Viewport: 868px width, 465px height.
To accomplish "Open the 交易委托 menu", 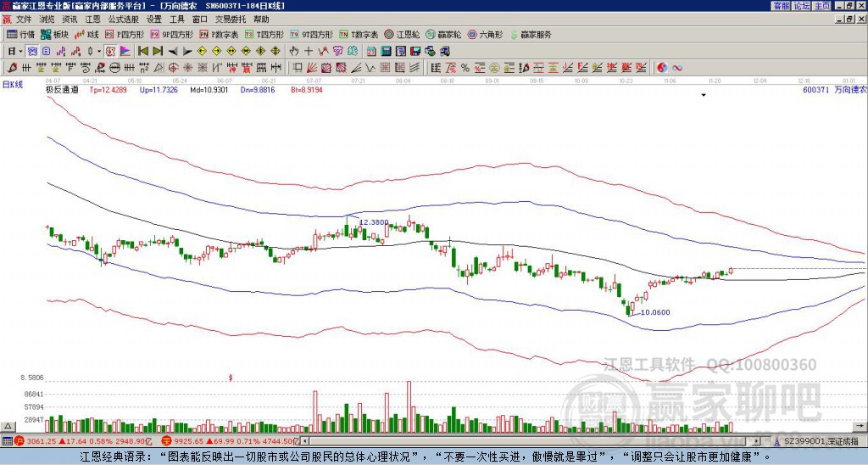I will [231, 20].
